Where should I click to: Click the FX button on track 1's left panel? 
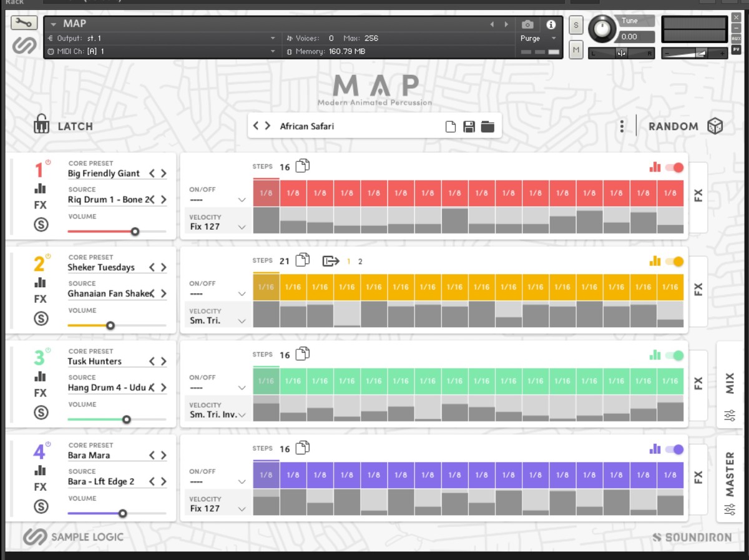coord(41,205)
